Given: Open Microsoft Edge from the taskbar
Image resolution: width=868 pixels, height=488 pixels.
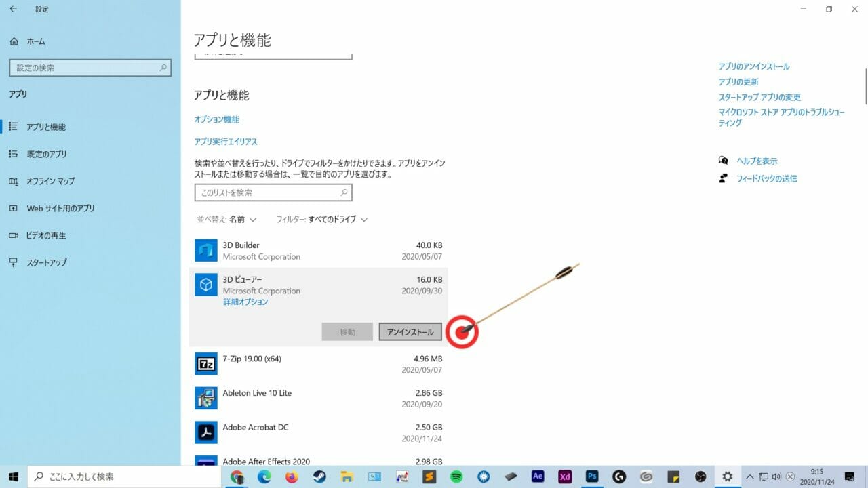Looking at the screenshot, I should pos(264,476).
